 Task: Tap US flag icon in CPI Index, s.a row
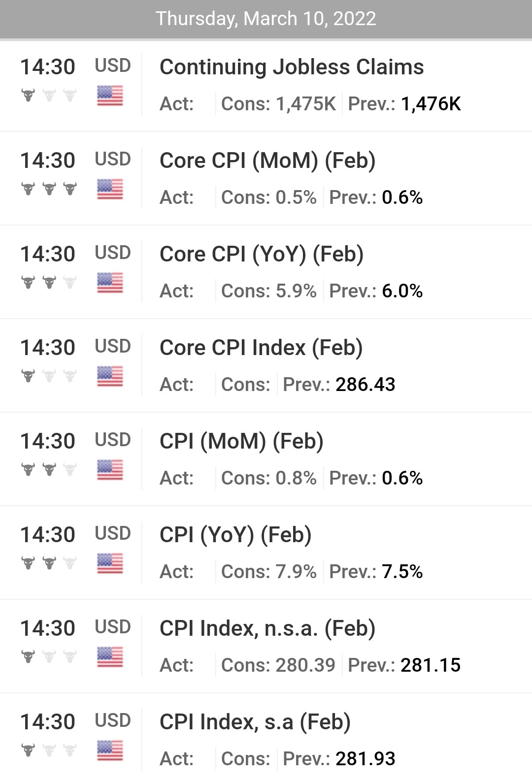click(110, 750)
